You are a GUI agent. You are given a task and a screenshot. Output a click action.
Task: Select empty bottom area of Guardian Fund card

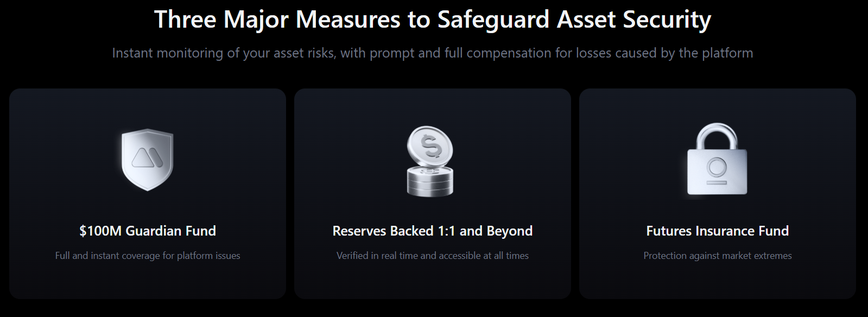[x=148, y=281]
